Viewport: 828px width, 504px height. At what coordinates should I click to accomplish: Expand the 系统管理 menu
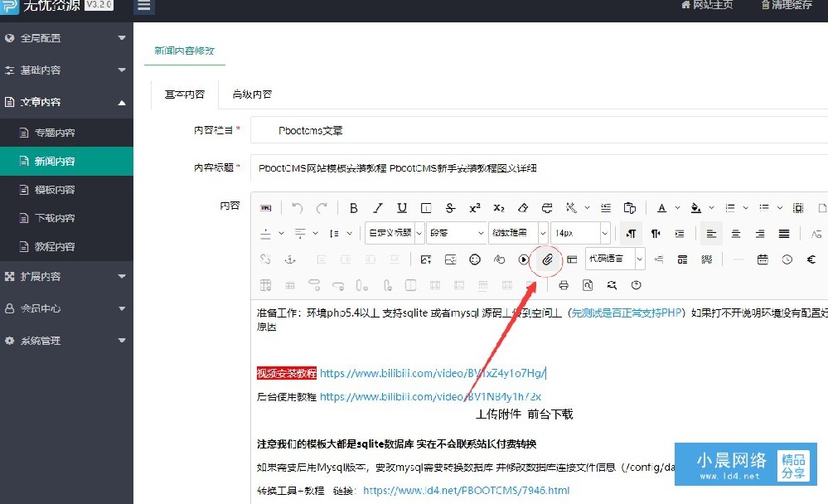click(x=66, y=341)
